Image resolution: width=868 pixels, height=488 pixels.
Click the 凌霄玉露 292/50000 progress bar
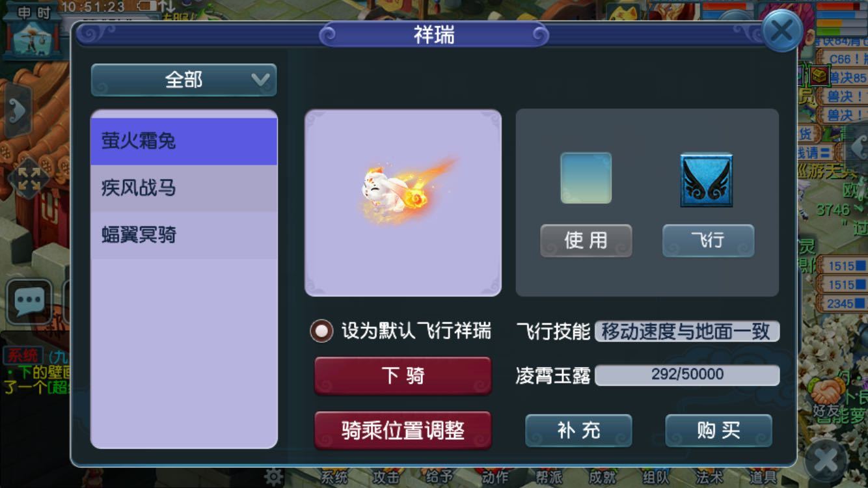(687, 375)
